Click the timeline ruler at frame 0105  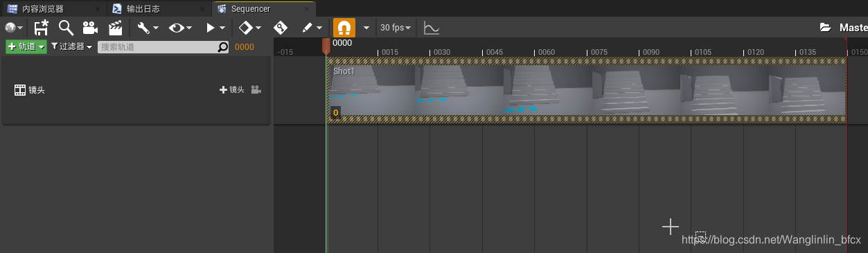point(702,52)
